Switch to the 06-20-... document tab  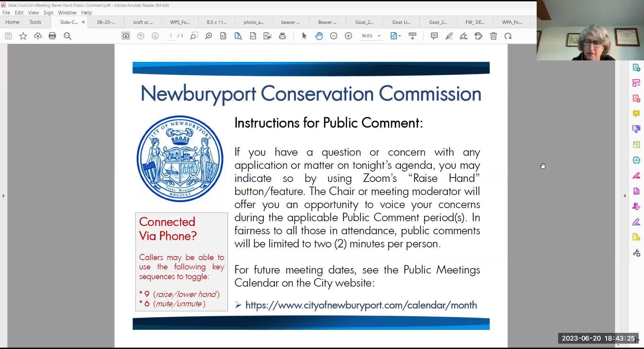(106, 22)
